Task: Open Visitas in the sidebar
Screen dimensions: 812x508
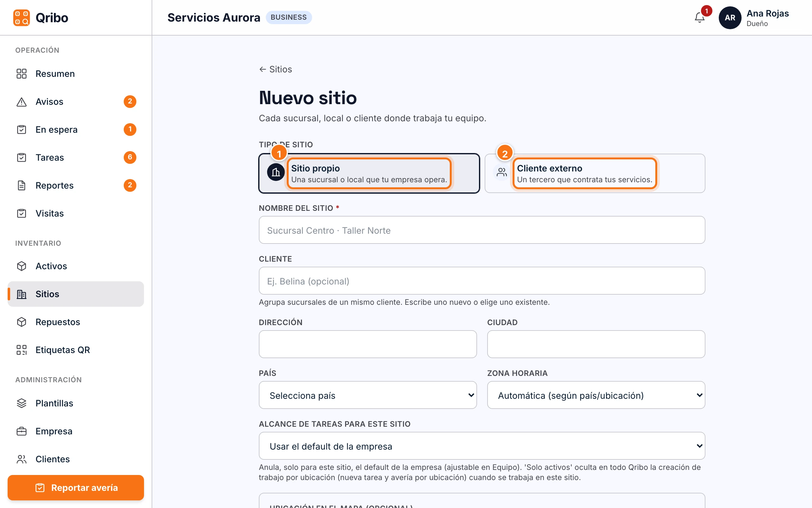Action: (75, 213)
